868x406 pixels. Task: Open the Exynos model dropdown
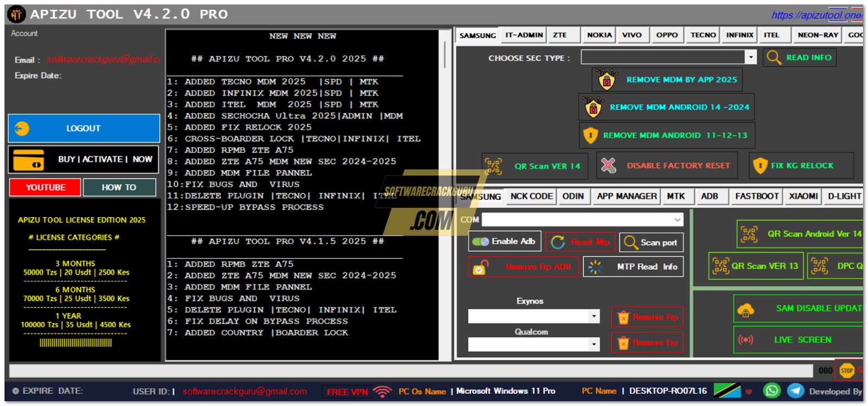click(x=594, y=316)
